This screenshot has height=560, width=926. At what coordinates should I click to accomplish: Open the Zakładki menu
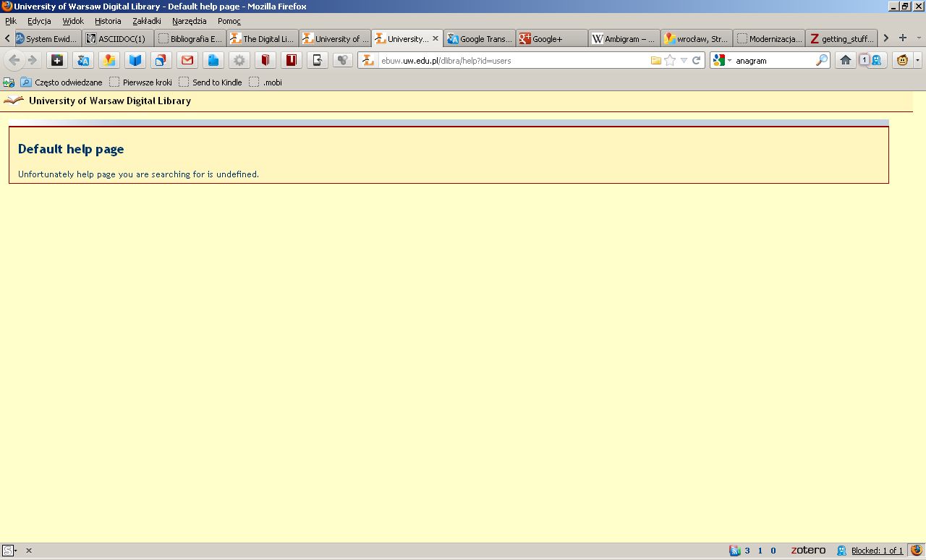click(147, 21)
